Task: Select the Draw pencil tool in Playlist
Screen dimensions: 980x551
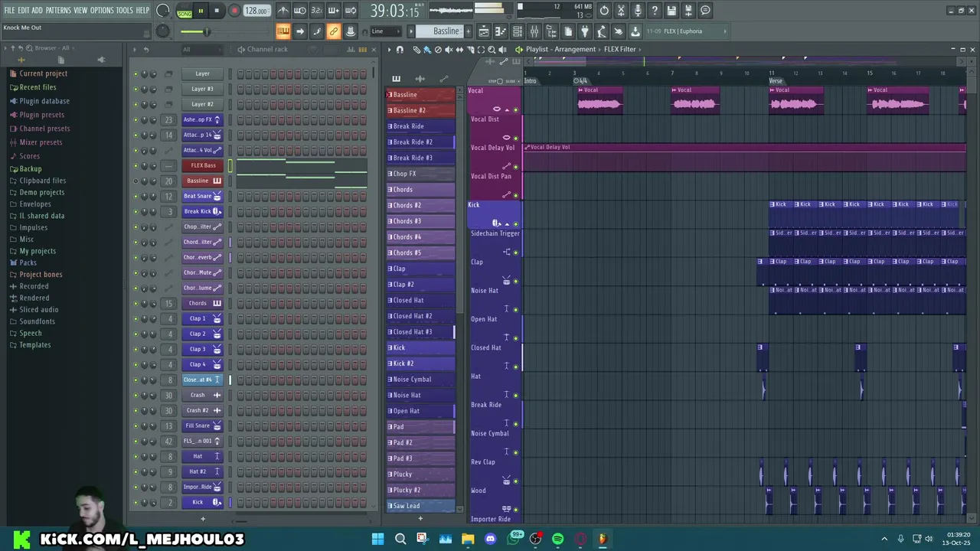Action: click(416, 50)
